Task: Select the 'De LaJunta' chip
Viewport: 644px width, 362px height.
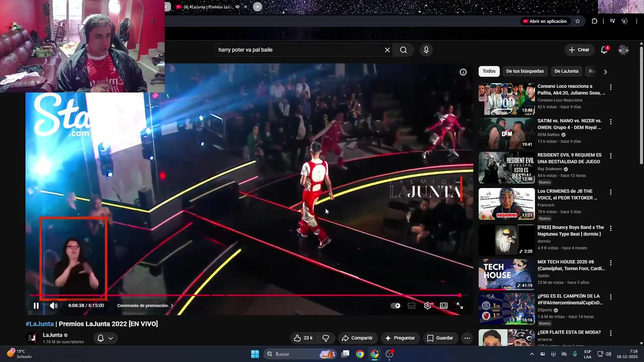Action: tap(566, 71)
